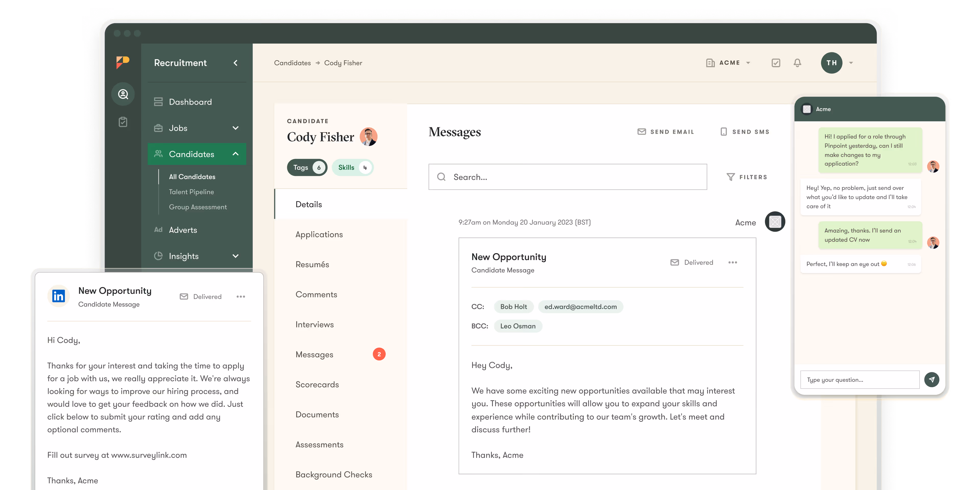Open the Adverts menu item

[197, 230]
